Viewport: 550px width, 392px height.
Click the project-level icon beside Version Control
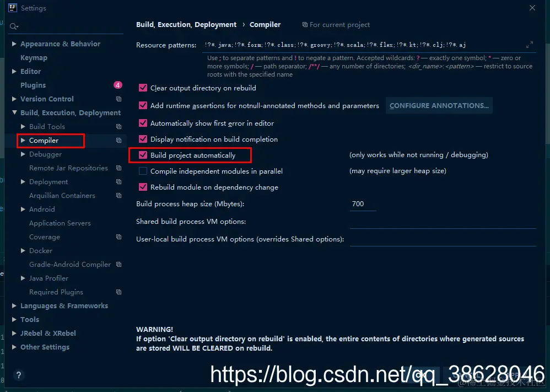point(119,99)
